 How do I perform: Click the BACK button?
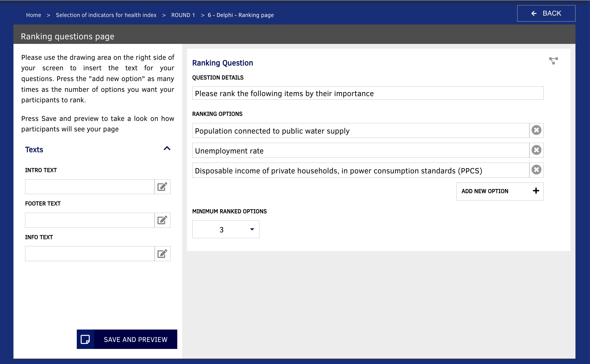click(546, 13)
